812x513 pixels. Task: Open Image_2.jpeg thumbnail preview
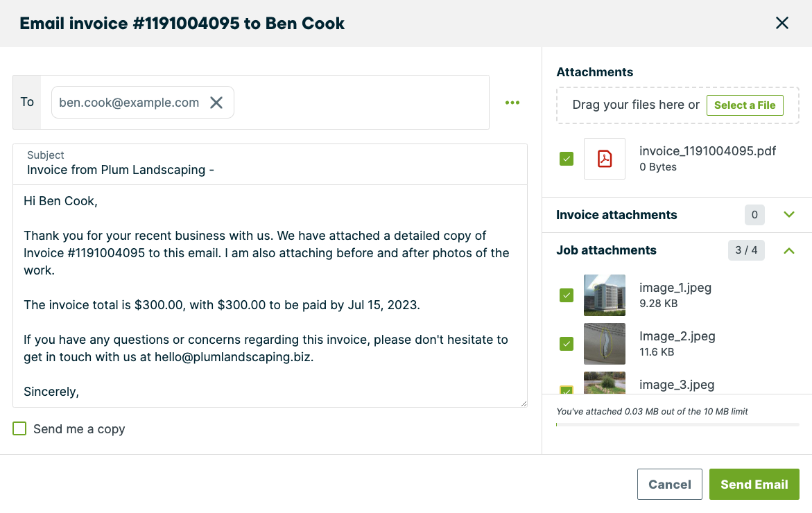point(605,344)
